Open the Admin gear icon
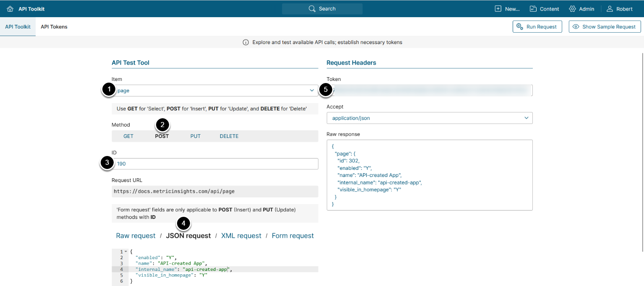The height and width of the screenshot is (286, 644). pyautogui.click(x=572, y=9)
